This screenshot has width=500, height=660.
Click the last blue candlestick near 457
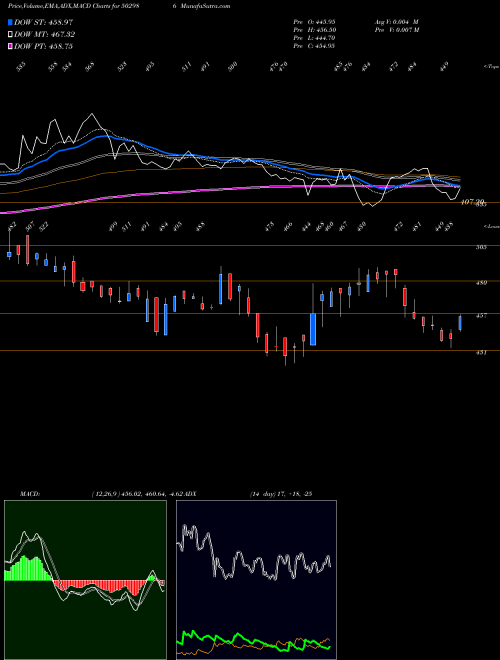[x=460, y=323]
